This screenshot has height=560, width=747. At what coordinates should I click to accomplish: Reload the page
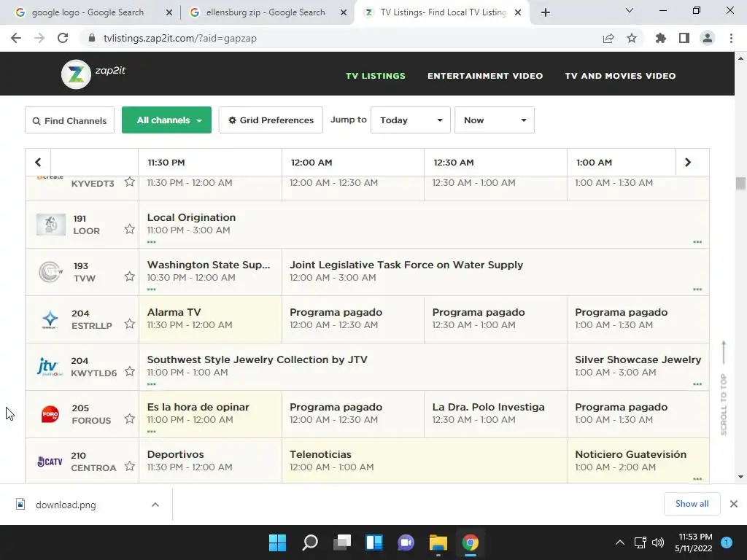(x=63, y=38)
